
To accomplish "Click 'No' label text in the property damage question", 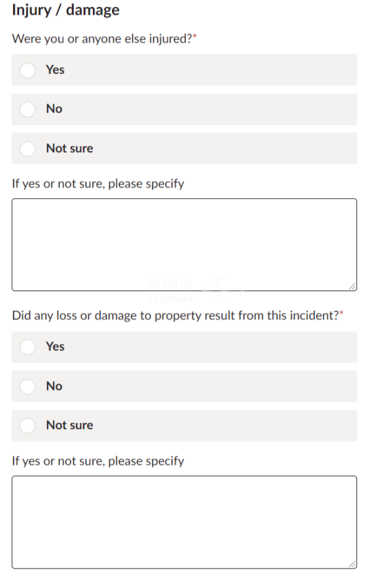I will pyautogui.click(x=54, y=386).
